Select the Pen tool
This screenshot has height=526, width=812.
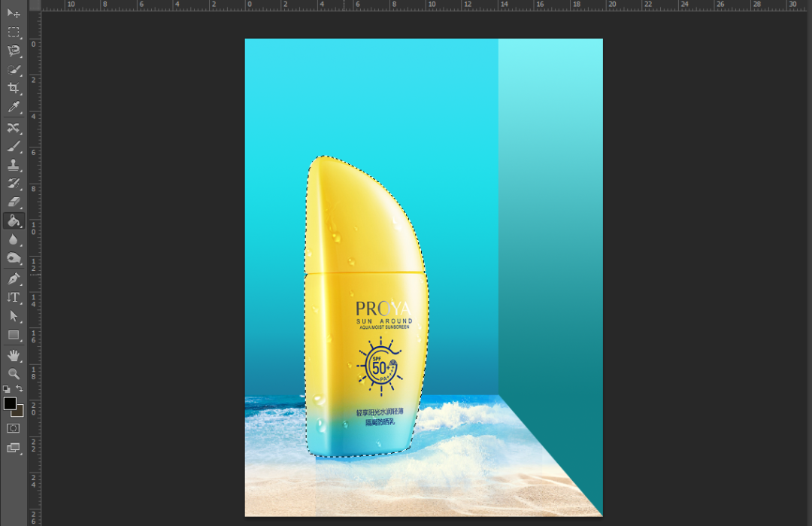point(14,279)
